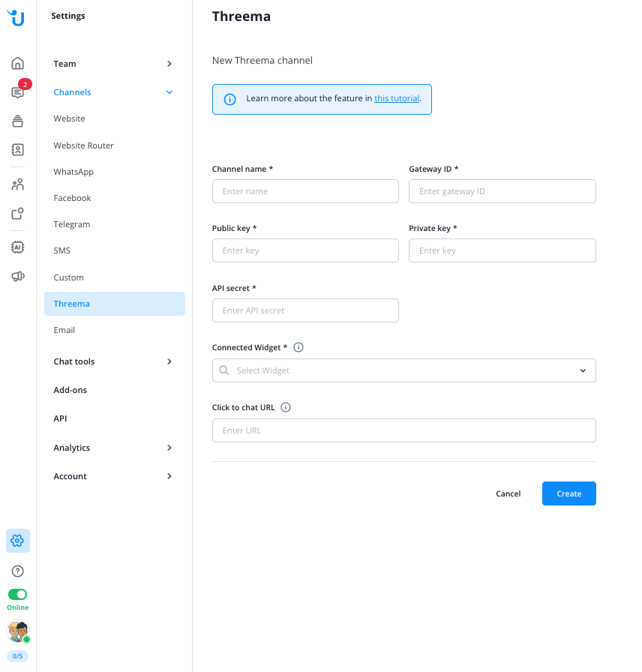The height and width of the screenshot is (672, 642).
Task: Open the team people icon
Action: click(17, 184)
